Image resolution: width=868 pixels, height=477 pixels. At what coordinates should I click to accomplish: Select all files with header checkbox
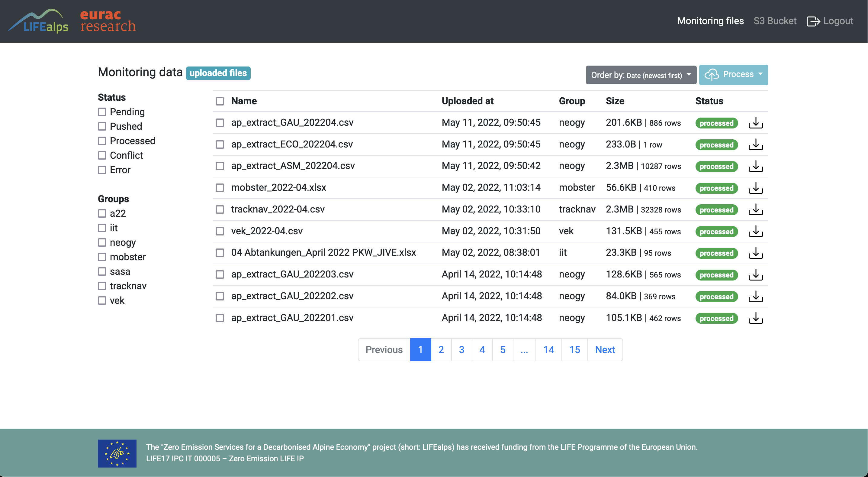(220, 101)
